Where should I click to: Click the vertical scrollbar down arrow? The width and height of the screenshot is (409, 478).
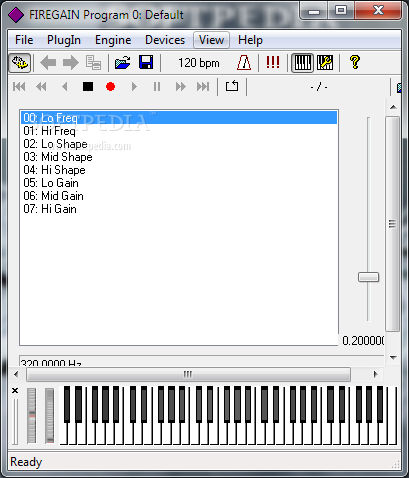[393, 358]
